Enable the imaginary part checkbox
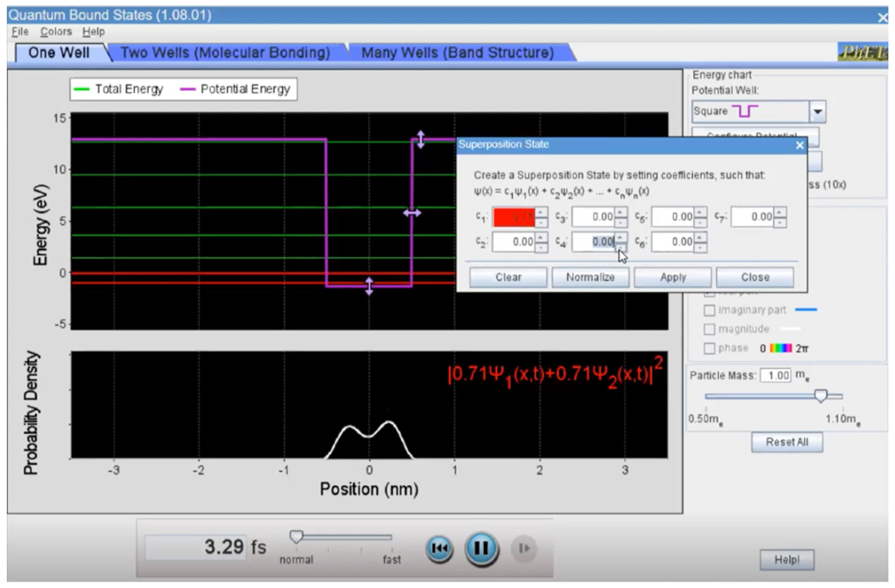The height and width of the screenshot is (588, 895). coord(709,310)
